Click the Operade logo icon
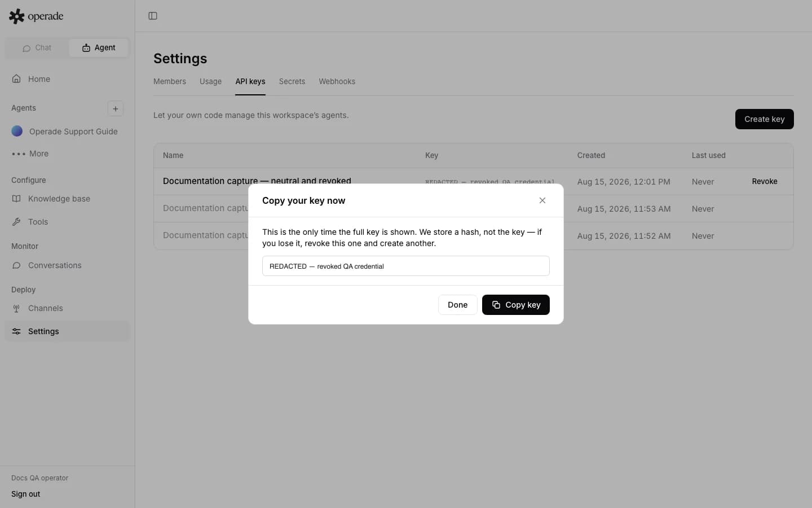 tap(17, 16)
